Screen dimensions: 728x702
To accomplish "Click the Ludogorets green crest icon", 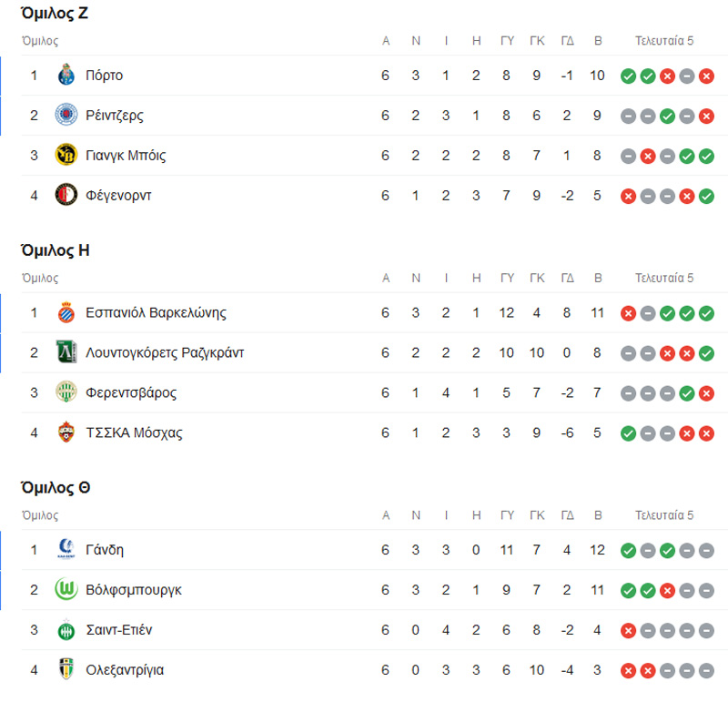I will click(66, 352).
